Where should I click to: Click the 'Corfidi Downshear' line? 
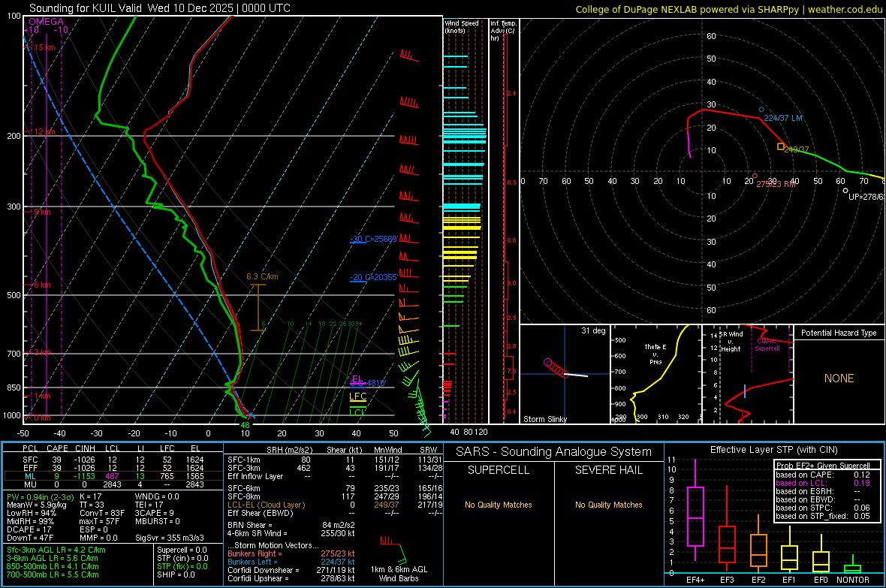point(291,570)
